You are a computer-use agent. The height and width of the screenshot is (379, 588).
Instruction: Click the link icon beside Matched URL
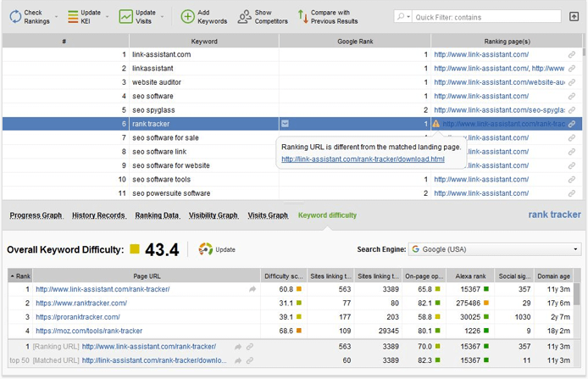click(x=250, y=360)
